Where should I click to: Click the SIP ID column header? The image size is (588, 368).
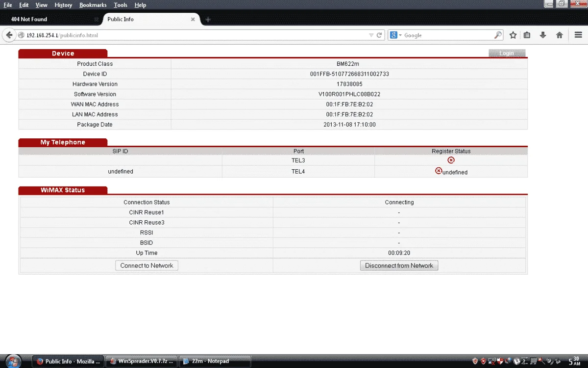pyautogui.click(x=120, y=151)
